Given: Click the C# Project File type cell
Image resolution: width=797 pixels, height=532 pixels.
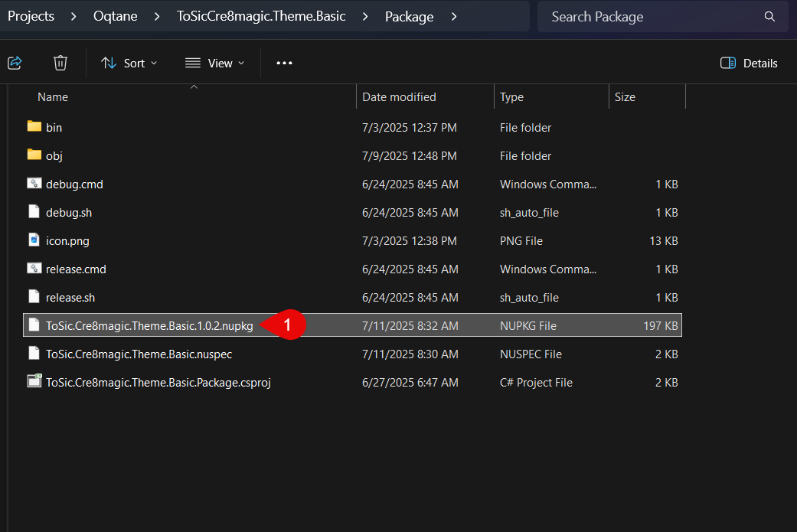Looking at the screenshot, I should tap(536, 383).
